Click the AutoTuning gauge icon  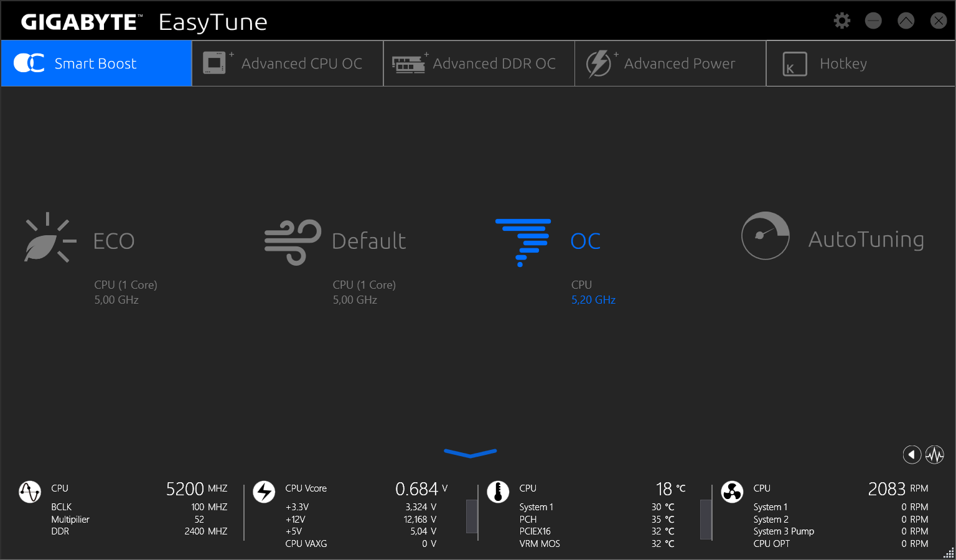click(766, 236)
